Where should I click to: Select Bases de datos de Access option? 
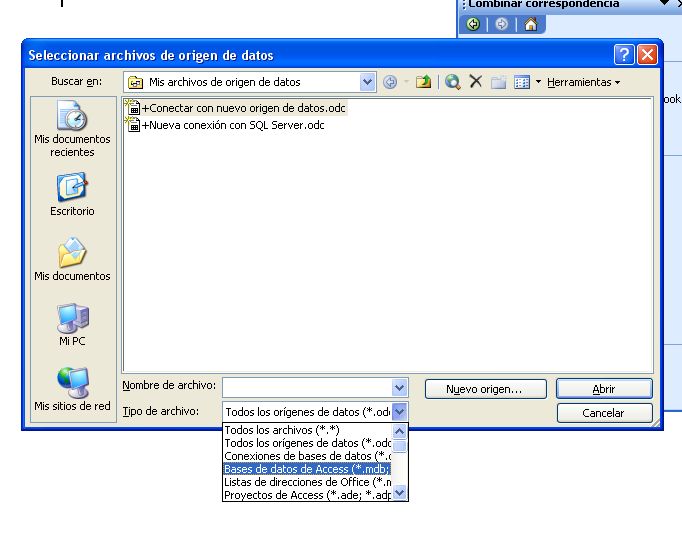coord(307,469)
